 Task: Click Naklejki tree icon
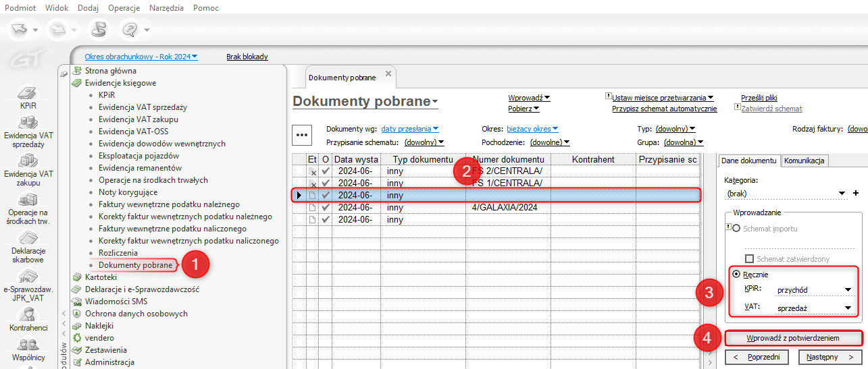(77, 325)
